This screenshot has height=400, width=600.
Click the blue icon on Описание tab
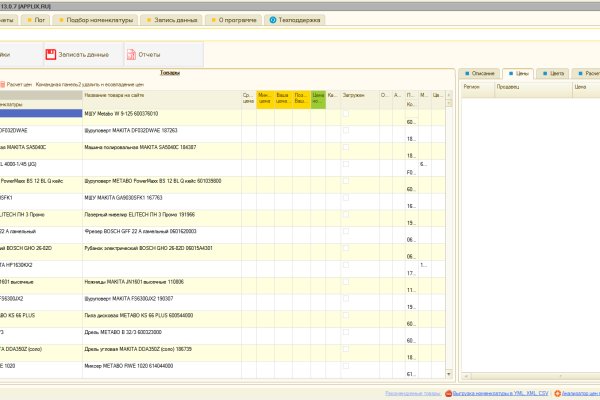click(x=465, y=74)
